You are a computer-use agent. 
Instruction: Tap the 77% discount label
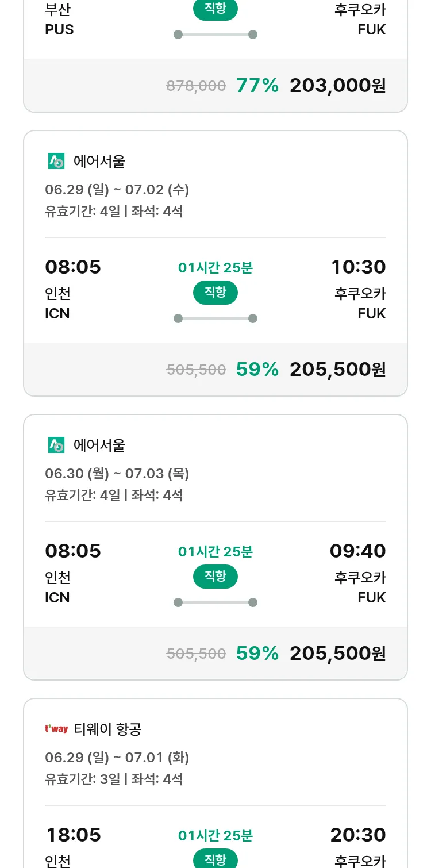[x=257, y=86]
